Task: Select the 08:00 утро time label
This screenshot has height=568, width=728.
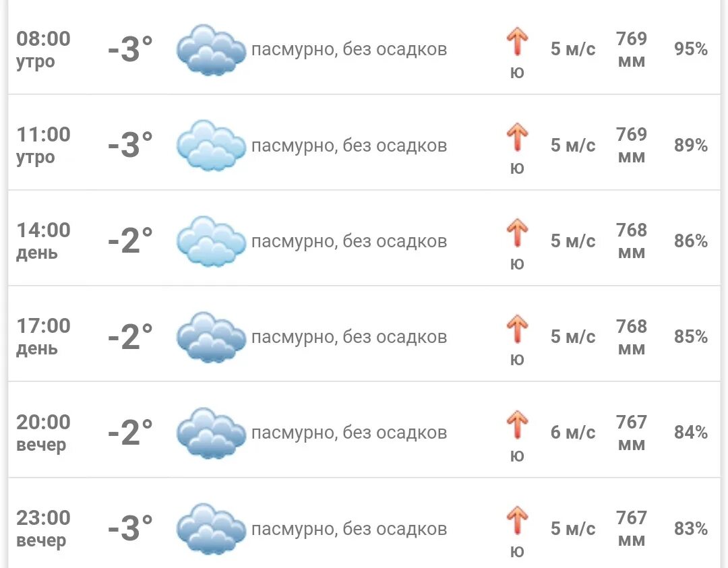Action: 43,49
